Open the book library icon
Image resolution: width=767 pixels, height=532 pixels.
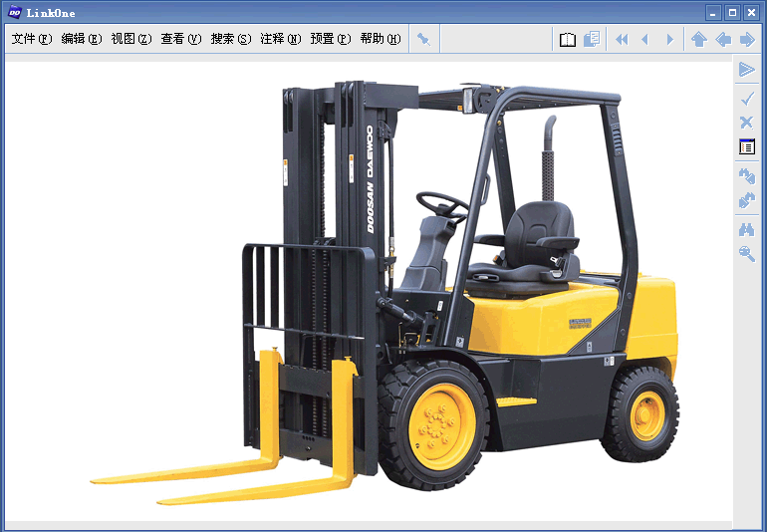click(x=567, y=40)
